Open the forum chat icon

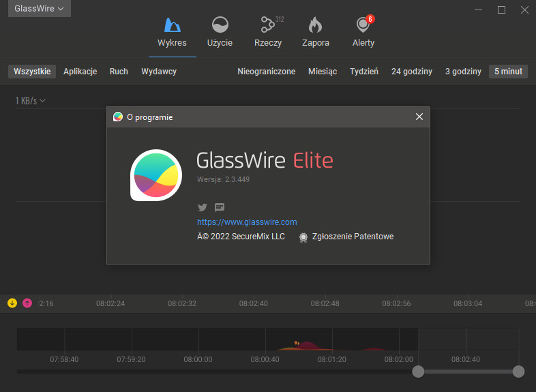220,207
